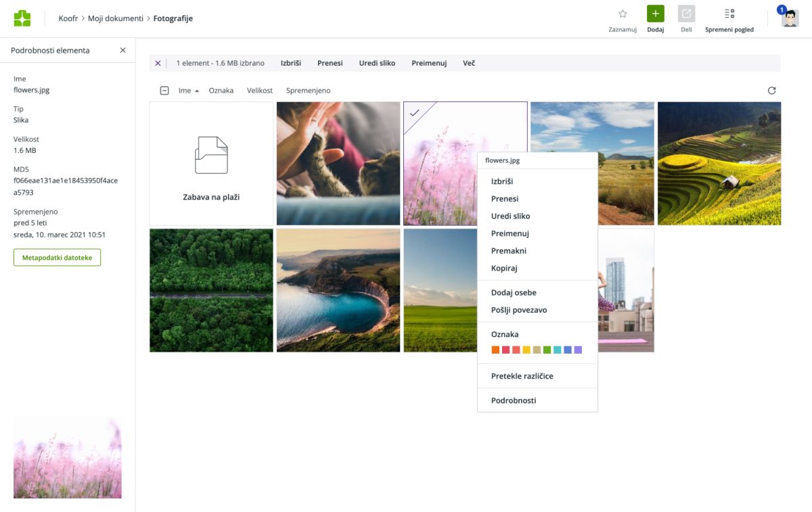Toggle the select-all checkbox
812x512 pixels.
click(x=164, y=91)
